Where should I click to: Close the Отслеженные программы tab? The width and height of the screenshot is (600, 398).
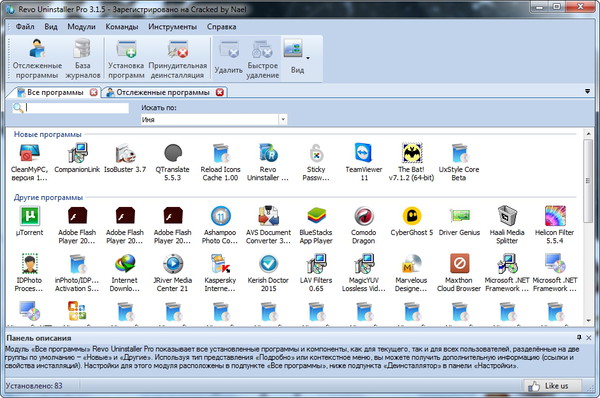[x=220, y=92]
